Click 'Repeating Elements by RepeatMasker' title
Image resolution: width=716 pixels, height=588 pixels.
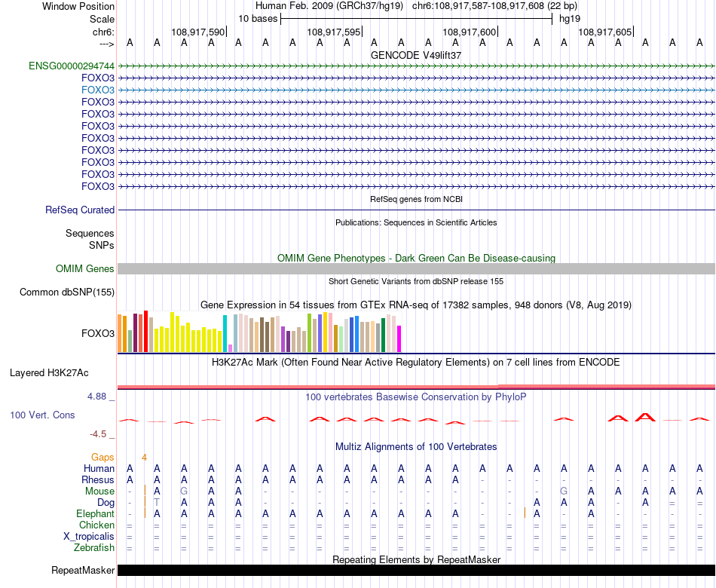[x=416, y=559]
